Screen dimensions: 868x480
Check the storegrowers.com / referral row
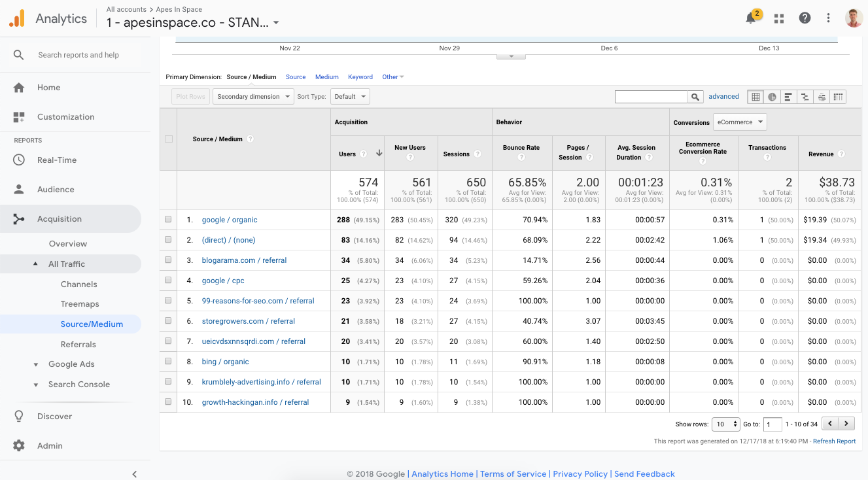point(168,321)
